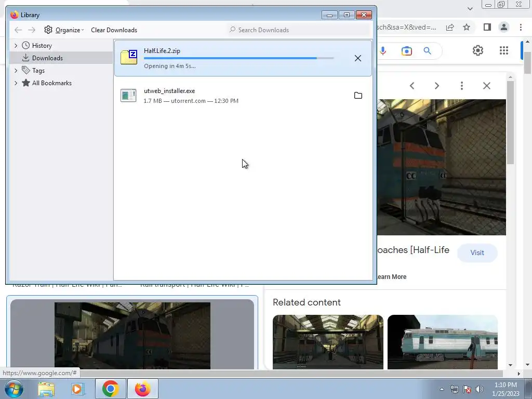Open Action Center flag icon
This screenshot has height=399, width=532.
click(467, 389)
